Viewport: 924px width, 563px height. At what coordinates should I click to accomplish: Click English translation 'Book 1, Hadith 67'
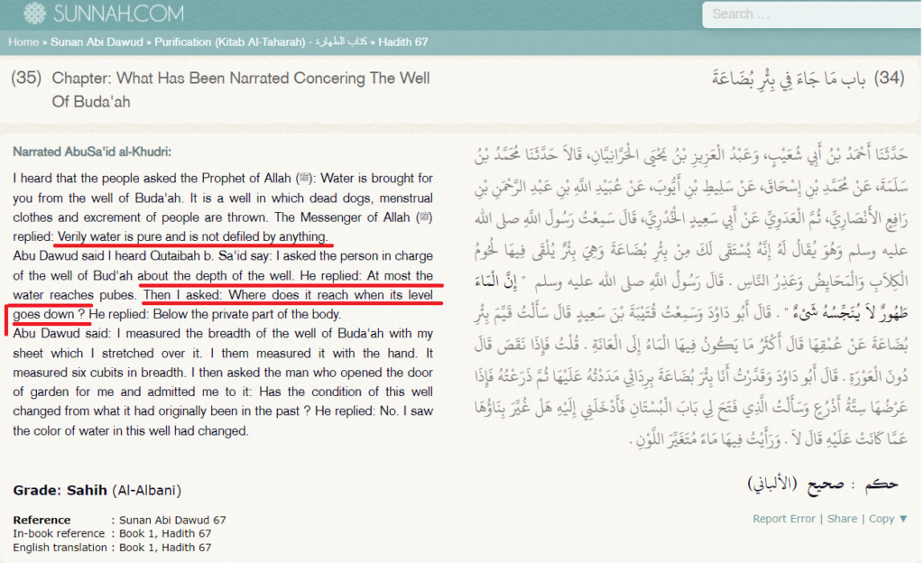tap(165, 547)
